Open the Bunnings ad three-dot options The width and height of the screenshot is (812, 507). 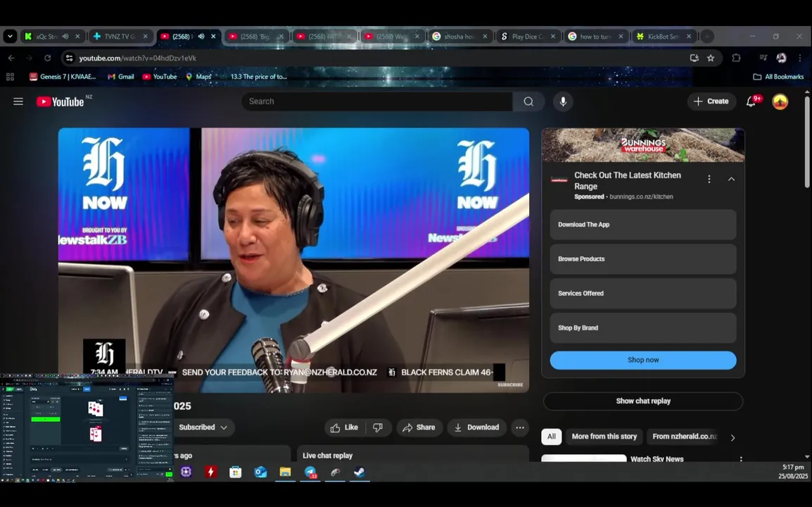pos(709,179)
